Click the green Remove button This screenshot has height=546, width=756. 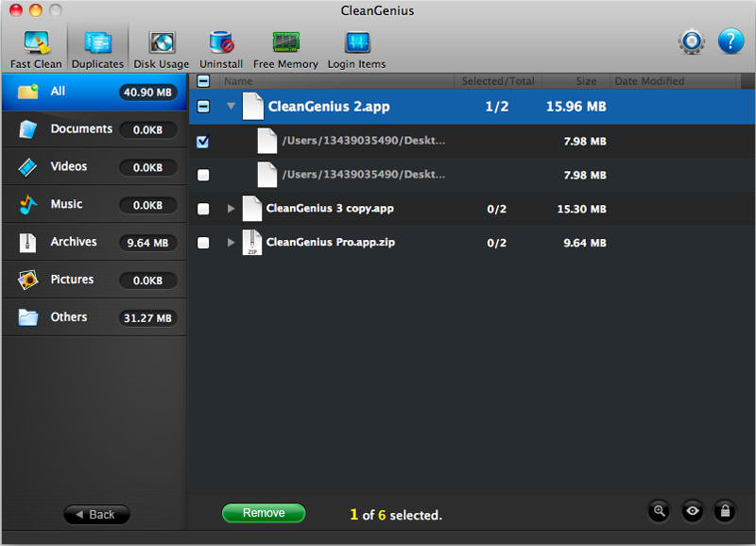click(x=264, y=513)
